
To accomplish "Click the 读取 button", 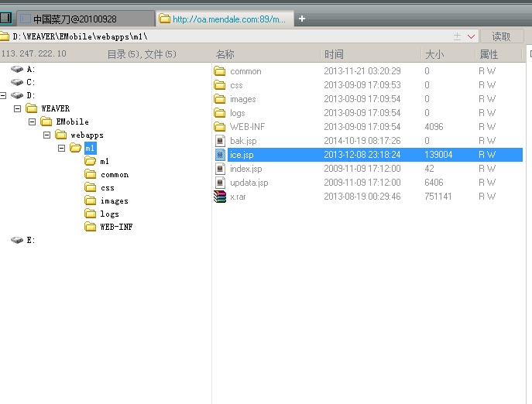I will click(502, 36).
